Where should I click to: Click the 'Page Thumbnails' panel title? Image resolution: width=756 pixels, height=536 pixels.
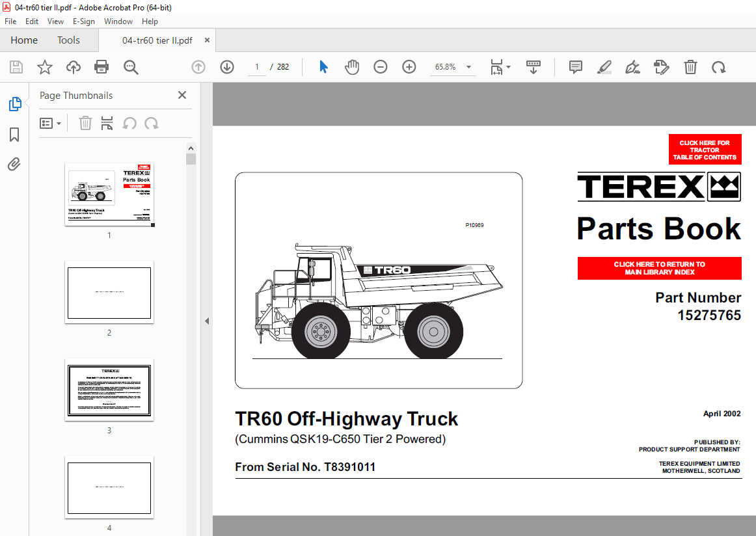click(x=76, y=96)
